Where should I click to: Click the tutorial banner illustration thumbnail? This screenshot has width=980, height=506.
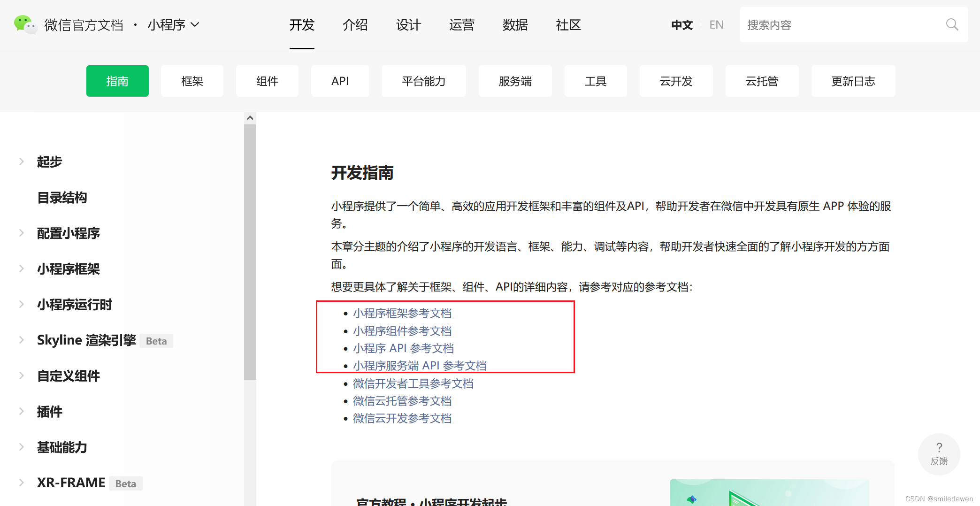pos(769,492)
